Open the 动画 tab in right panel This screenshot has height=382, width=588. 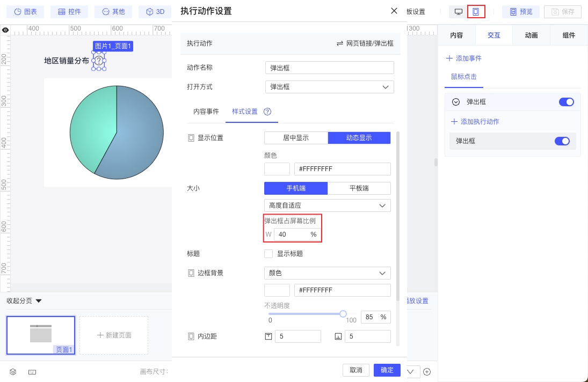coord(532,35)
